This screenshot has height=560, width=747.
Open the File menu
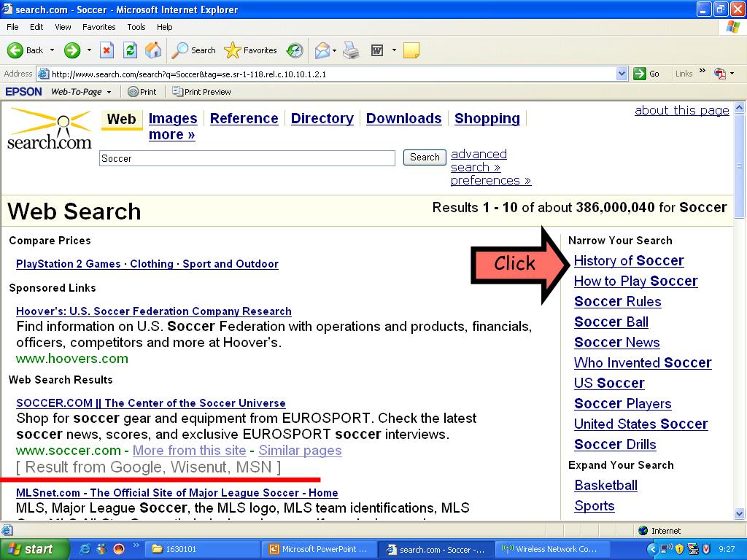pyautogui.click(x=12, y=27)
